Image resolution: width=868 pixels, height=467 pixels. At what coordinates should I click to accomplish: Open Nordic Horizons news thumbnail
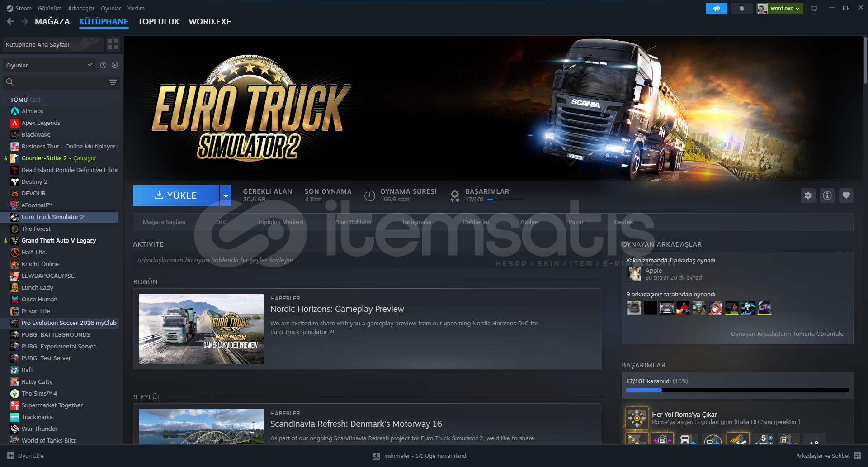tap(201, 329)
